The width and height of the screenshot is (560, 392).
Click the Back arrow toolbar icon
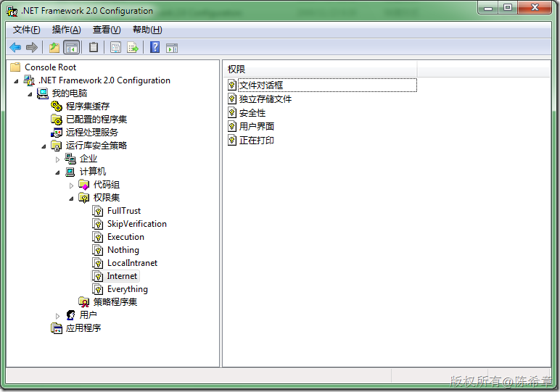(15, 47)
